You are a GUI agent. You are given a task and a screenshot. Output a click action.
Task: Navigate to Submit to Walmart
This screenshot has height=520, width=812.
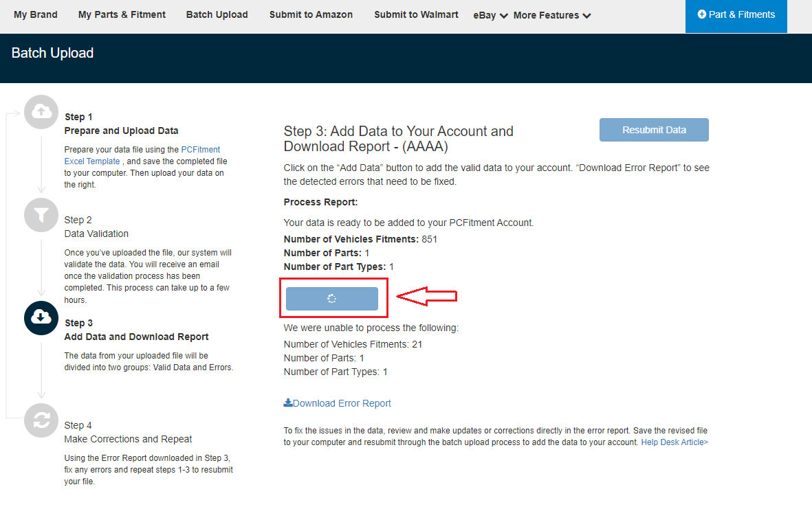click(416, 14)
